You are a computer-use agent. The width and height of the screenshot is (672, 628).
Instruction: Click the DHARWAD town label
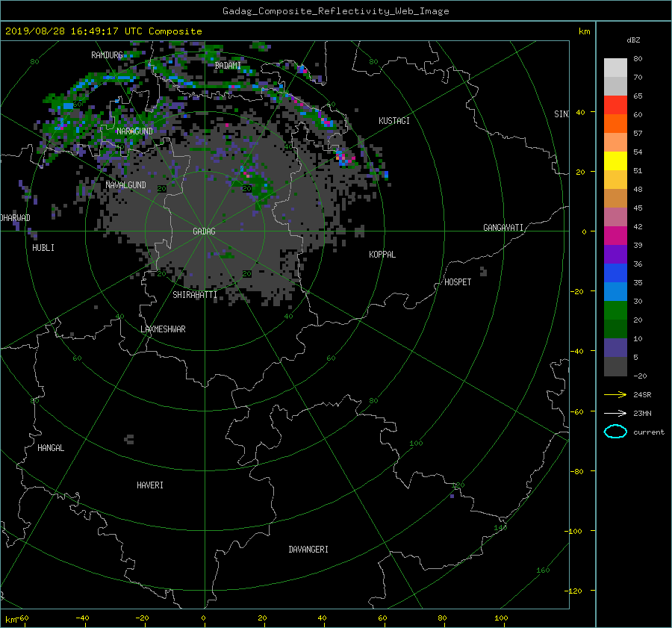pyautogui.click(x=15, y=218)
